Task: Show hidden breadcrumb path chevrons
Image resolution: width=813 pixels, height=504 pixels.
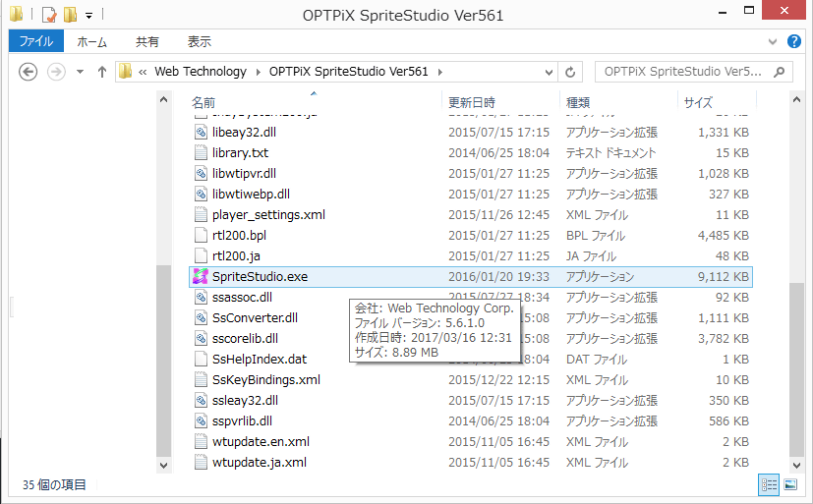Action: click(x=143, y=72)
